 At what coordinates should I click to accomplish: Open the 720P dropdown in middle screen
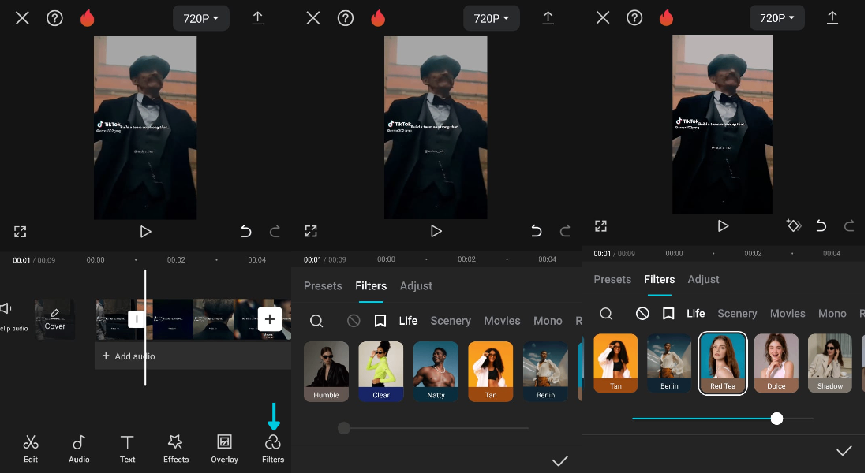click(491, 18)
